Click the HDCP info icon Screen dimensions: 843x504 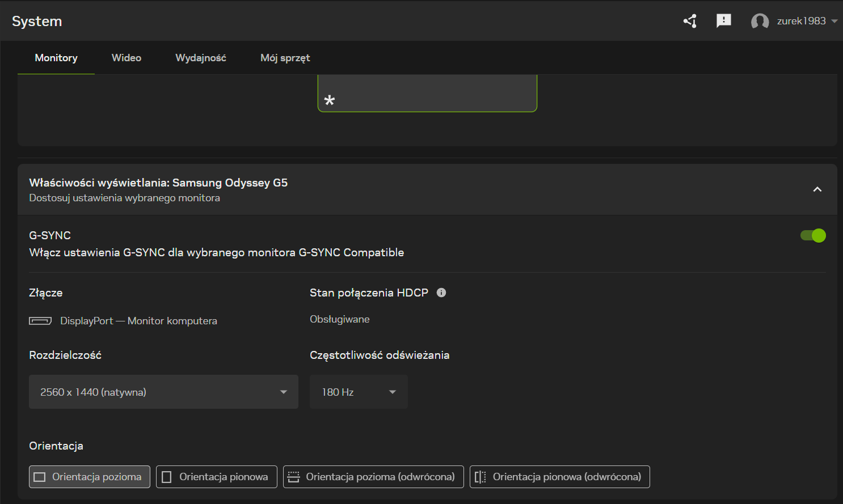441,293
